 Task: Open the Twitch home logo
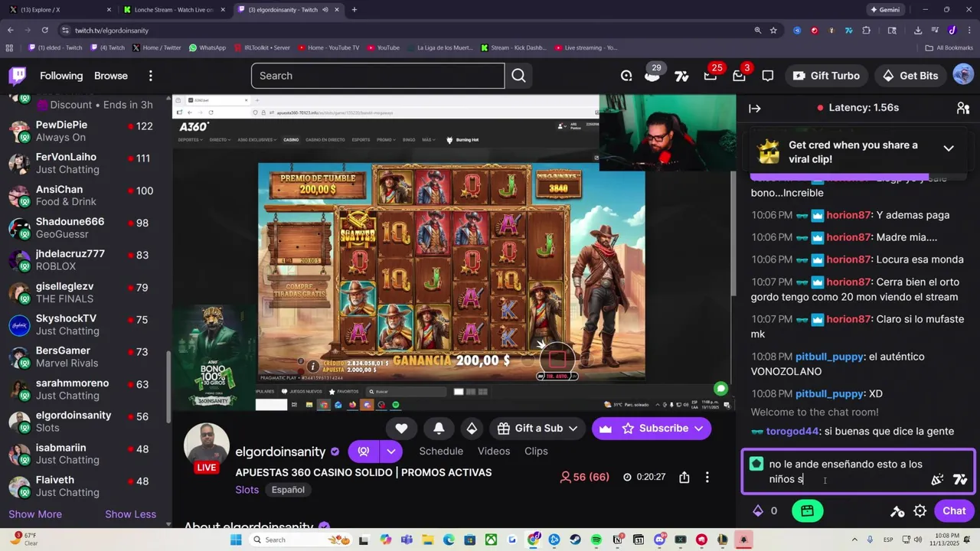[18, 76]
